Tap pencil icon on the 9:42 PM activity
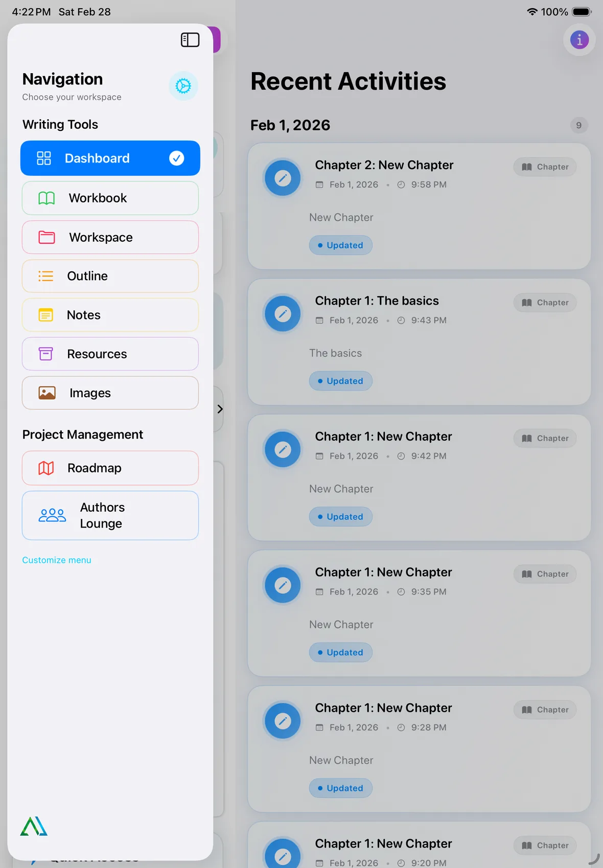The image size is (603, 868). tap(283, 449)
